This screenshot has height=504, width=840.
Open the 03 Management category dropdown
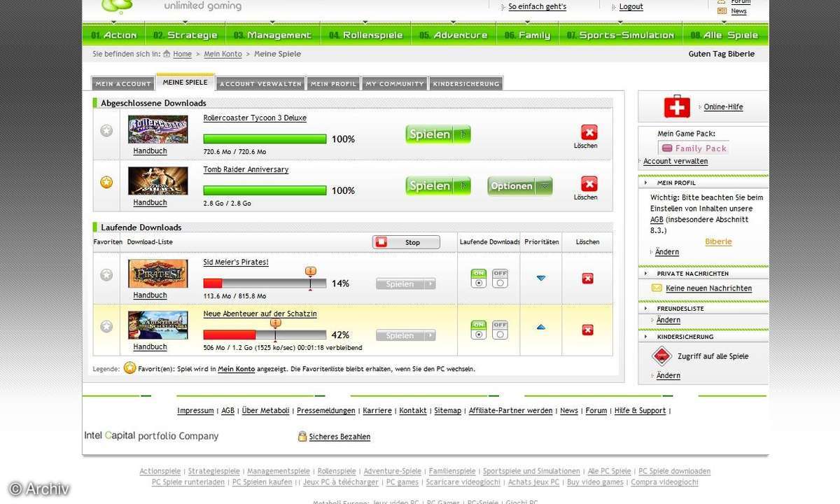[x=273, y=34]
